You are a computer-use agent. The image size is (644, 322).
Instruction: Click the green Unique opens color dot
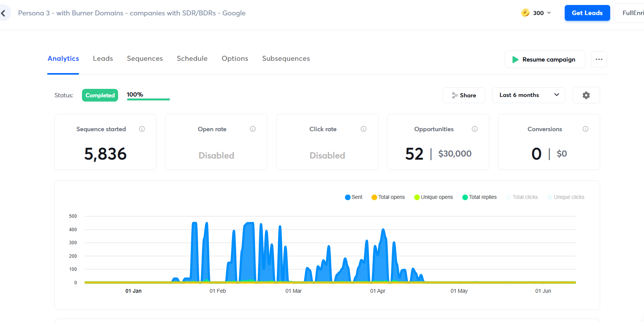[417, 197]
